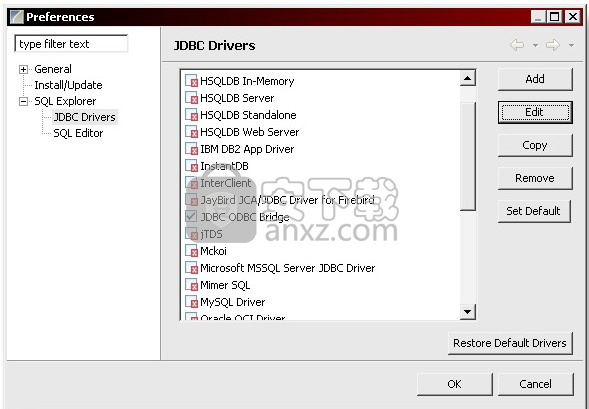The image size is (589, 409).
Task: Click the Mimer SQL driver icon
Action: point(192,285)
